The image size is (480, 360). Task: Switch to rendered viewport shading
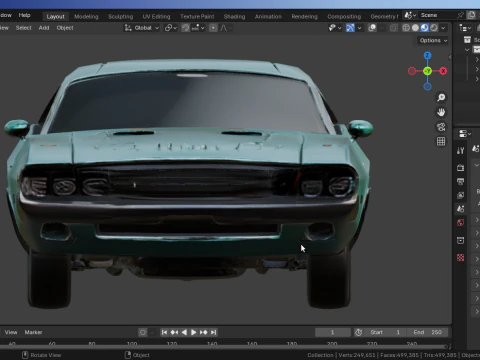click(434, 28)
